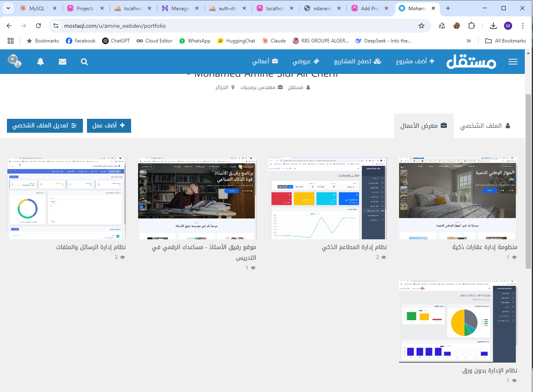
Task: Expand the tab search dropdown arrow
Action: pos(8,8)
